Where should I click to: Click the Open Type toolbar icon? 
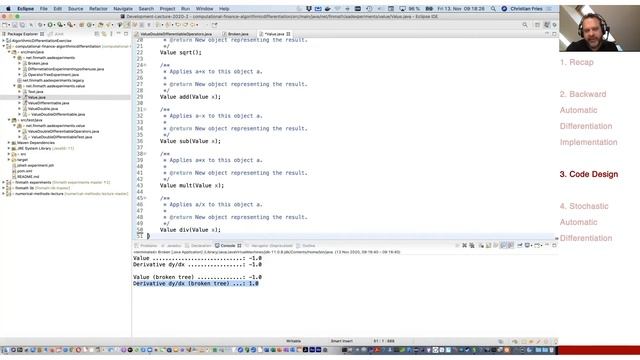click(x=100, y=25)
